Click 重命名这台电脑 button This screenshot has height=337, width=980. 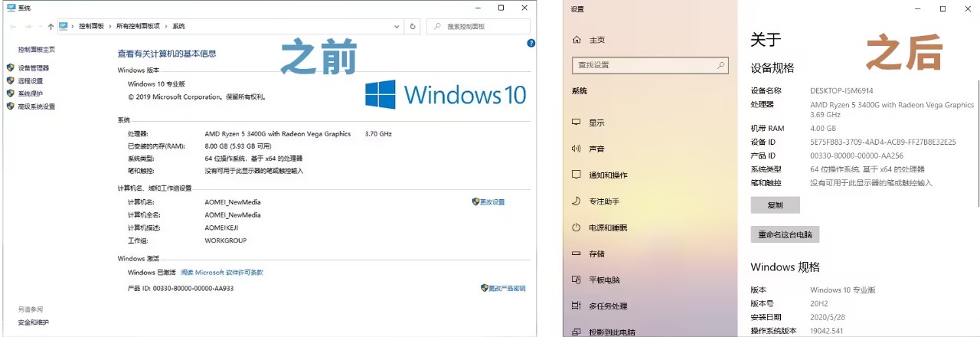click(785, 234)
